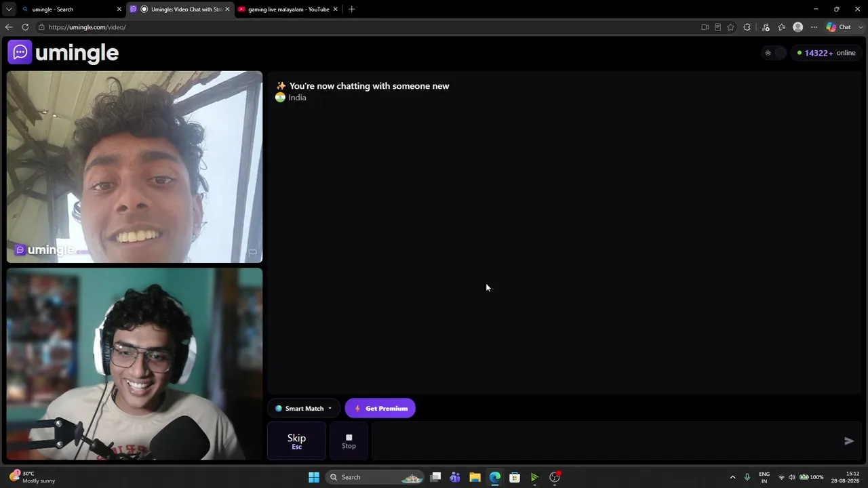Viewport: 868px width, 488px height.
Task: Open the recording app with red dot in taskbar
Action: (x=555, y=477)
